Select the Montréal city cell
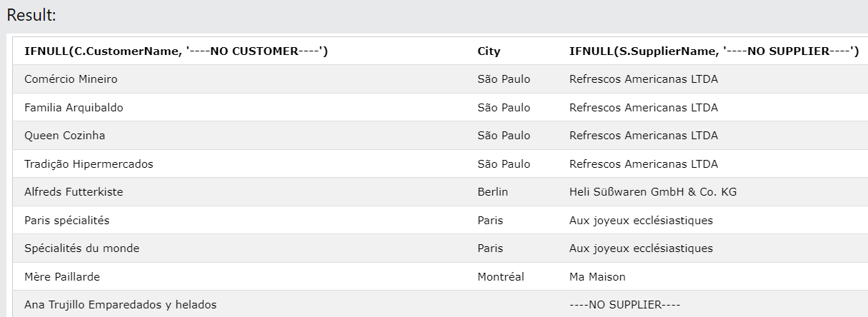 click(501, 277)
